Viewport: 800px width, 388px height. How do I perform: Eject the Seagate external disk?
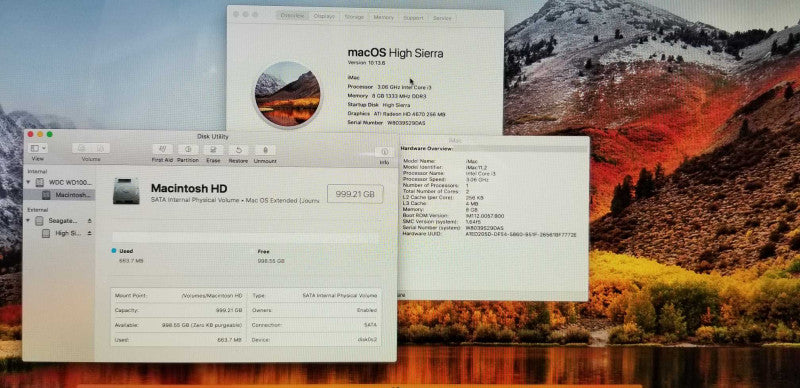click(x=90, y=221)
